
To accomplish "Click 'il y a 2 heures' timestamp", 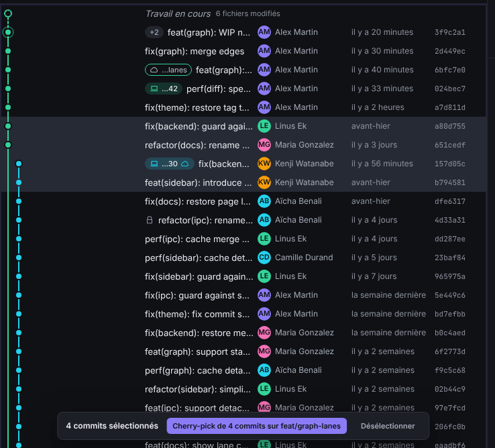I will 378,107.
